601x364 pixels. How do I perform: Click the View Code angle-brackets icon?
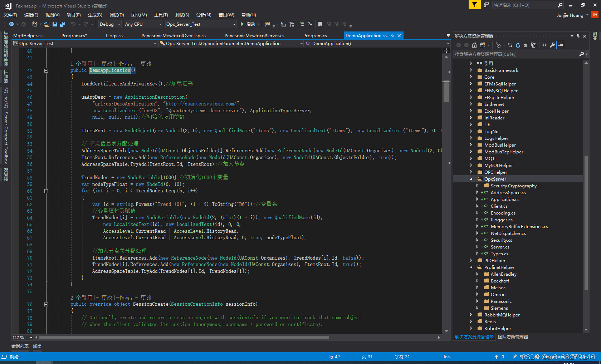[544, 45]
